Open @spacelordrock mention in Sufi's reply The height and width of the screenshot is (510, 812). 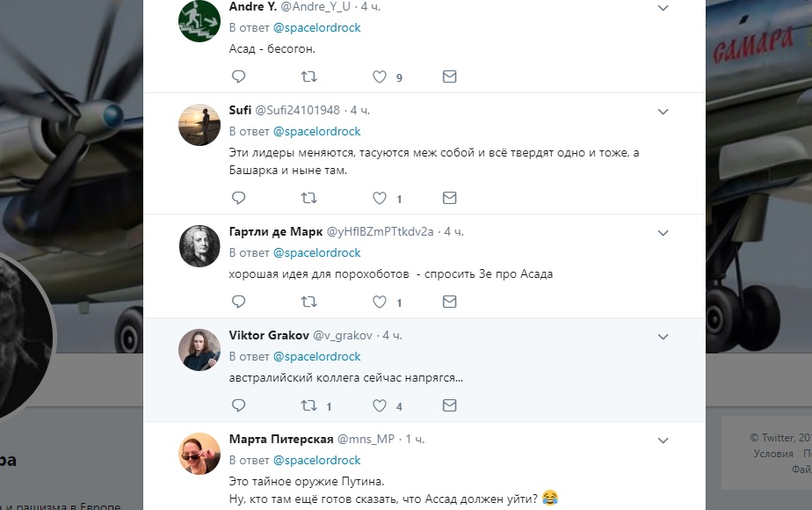coord(316,131)
